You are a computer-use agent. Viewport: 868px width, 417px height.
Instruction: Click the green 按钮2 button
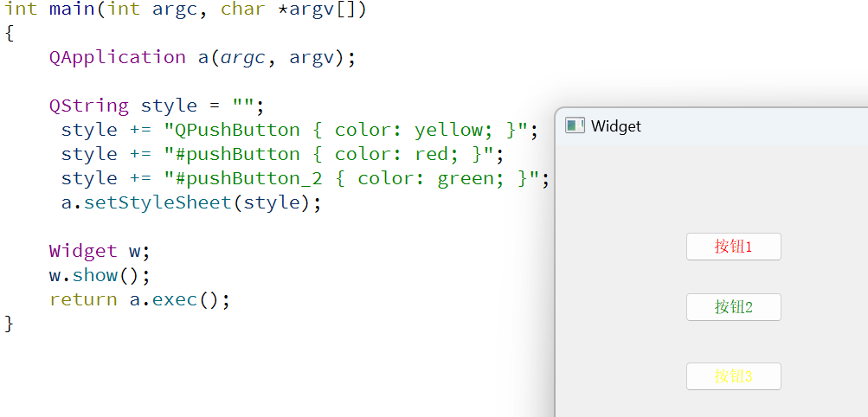[x=734, y=307]
